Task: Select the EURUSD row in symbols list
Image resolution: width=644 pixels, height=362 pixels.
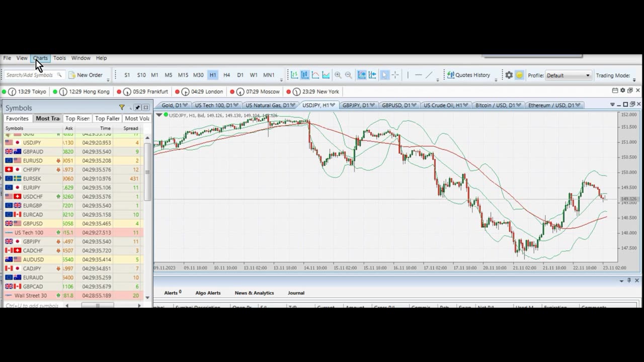Action: (x=73, y=160)
